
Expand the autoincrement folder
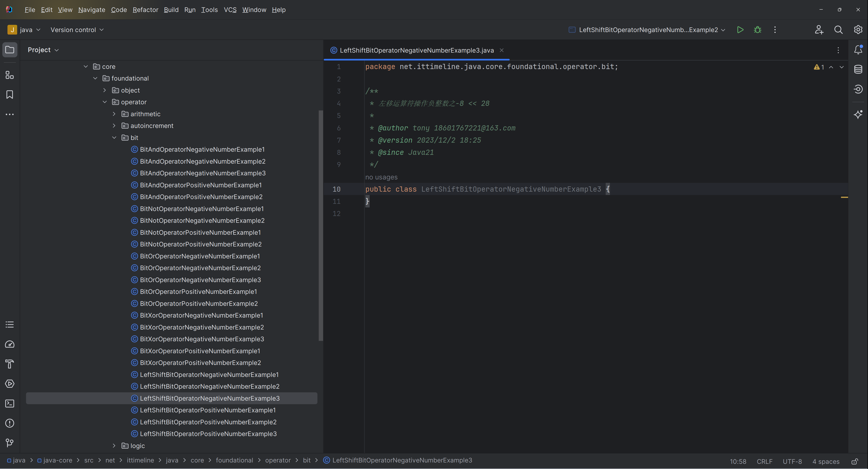pos(114,125)
